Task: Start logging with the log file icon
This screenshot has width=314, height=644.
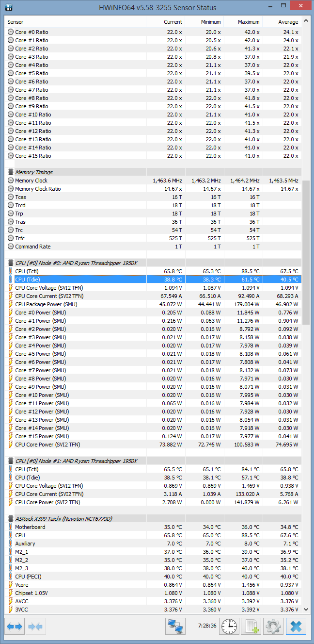Action: [x=251, y=627]
